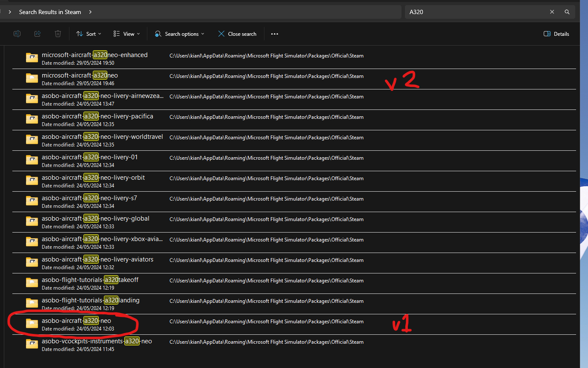Select the asobo-aircraft-a320-neo folder icon
This screenshot has width=588, height=368.
coord(32,323)
